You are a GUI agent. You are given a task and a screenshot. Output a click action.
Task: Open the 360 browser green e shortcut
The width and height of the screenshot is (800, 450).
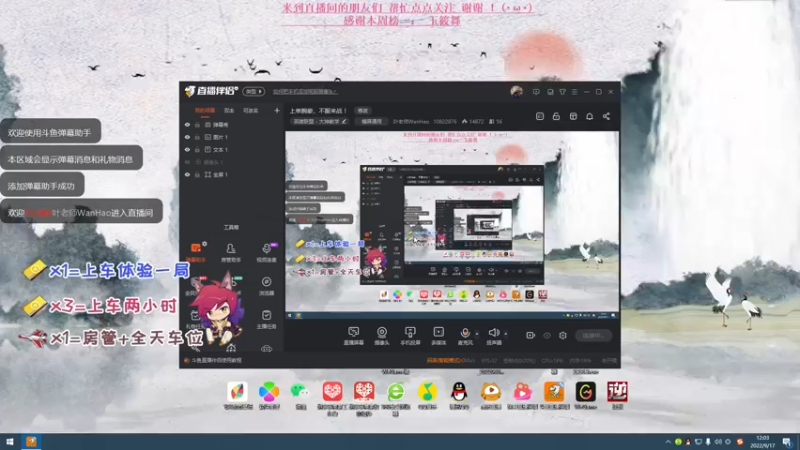click(x=395, y=397)
